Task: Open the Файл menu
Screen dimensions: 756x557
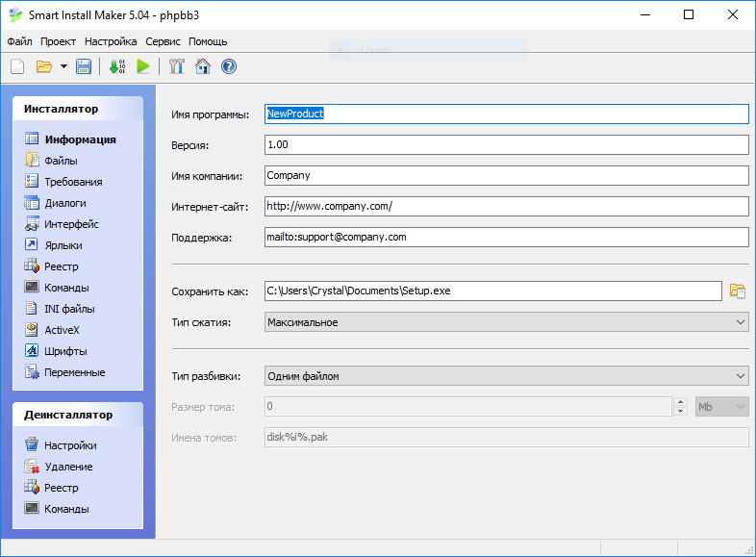Action: (x=19, y=41)
